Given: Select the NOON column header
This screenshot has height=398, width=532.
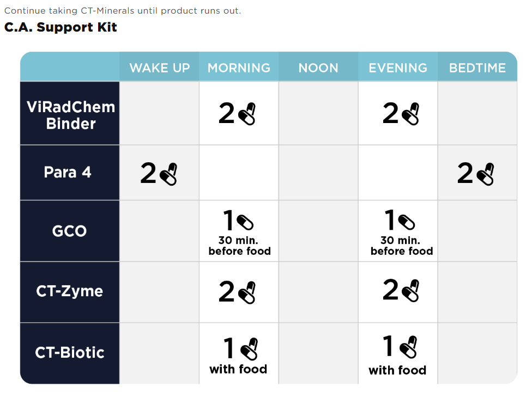Looking at the screenshot, I should tap(318, 68).
